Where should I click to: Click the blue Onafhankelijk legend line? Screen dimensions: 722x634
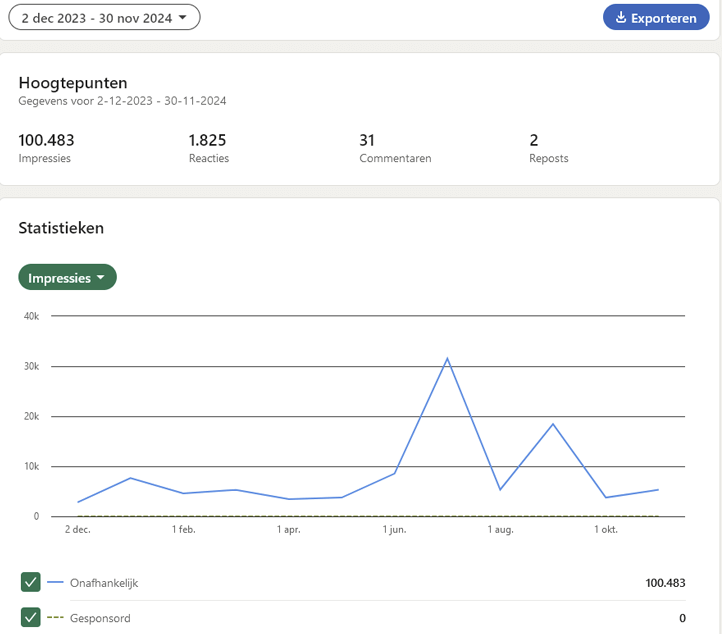55,582
